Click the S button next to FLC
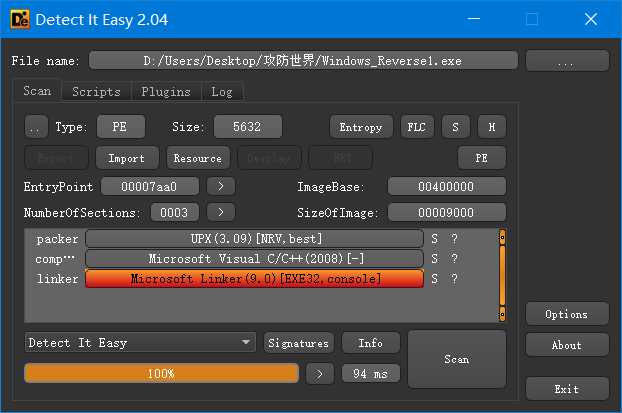622x413 pixels. pyautogui.click(x=455, y=127)
